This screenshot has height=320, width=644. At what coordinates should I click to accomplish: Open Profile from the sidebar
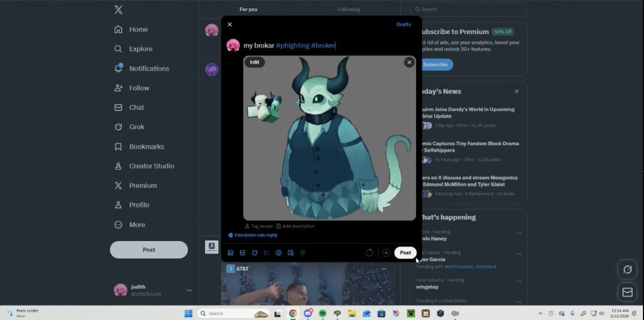[131, 205]
